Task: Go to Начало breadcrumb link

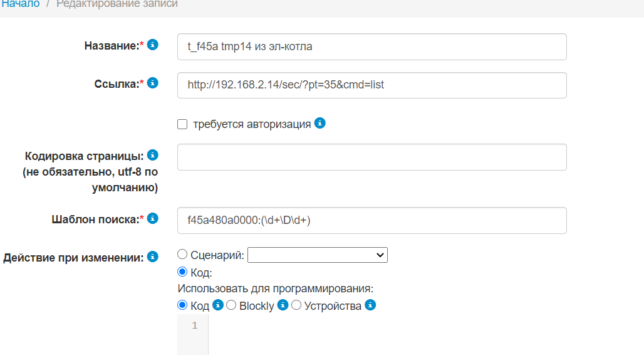Action: pos(20,4)
